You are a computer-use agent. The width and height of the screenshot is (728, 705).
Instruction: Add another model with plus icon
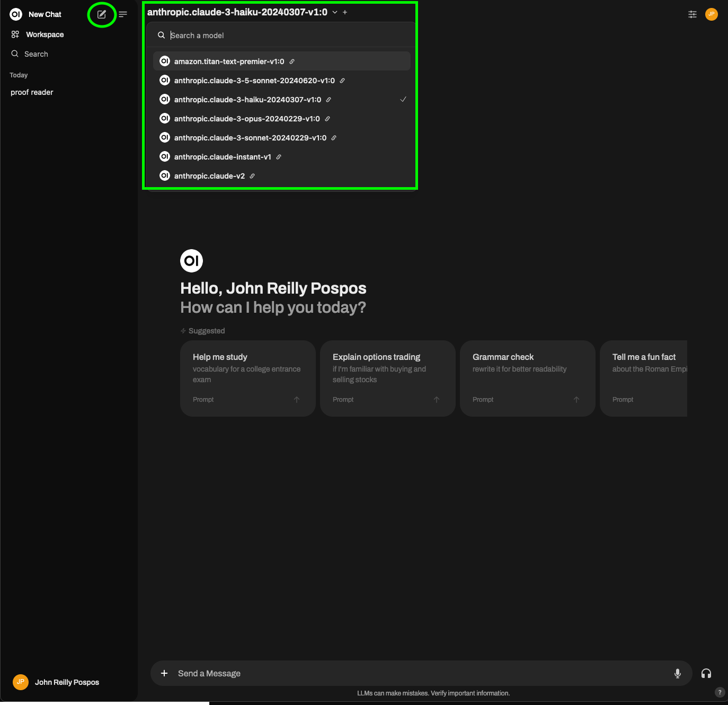(345, 12)
